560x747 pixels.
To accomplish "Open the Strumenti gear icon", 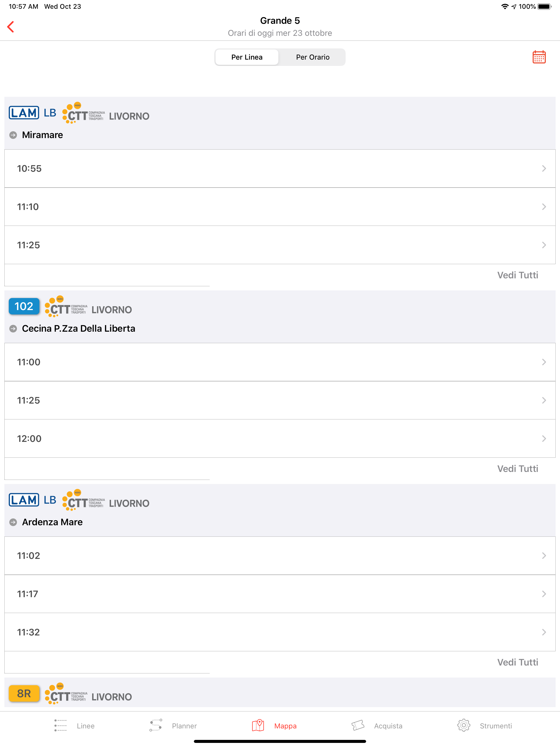I will coord(464,725).
